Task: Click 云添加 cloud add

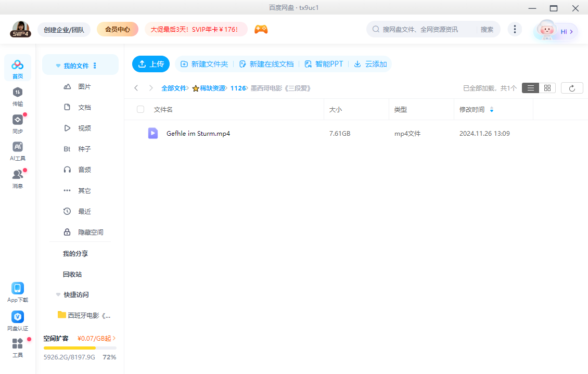Action: [x=370, y=64]
